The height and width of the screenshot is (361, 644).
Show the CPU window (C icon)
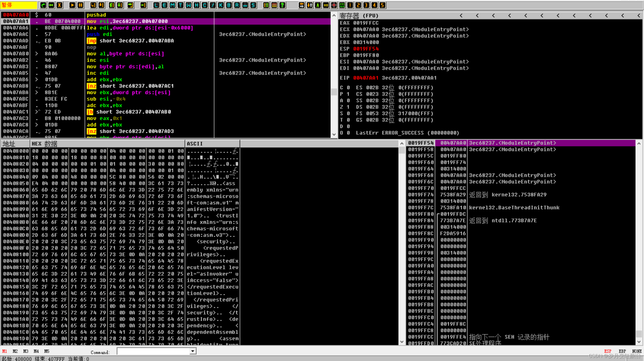tap(205, 5)
